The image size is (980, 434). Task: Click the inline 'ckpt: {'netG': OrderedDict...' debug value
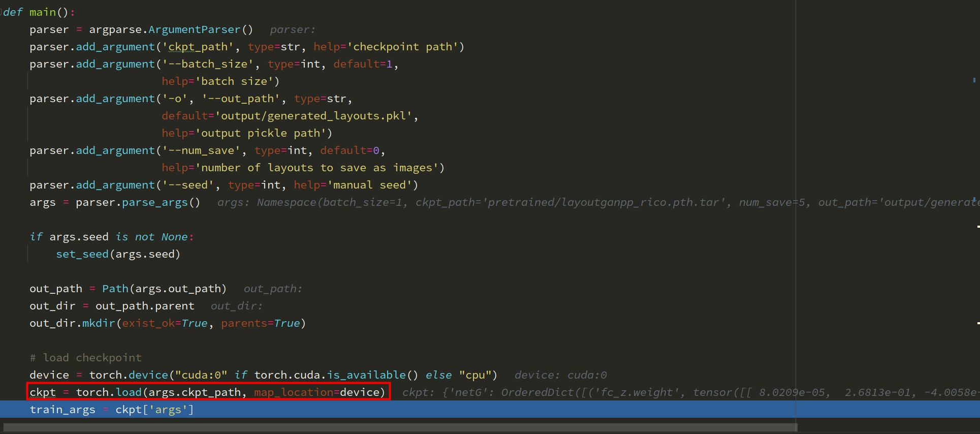click(x=690, y=392)
